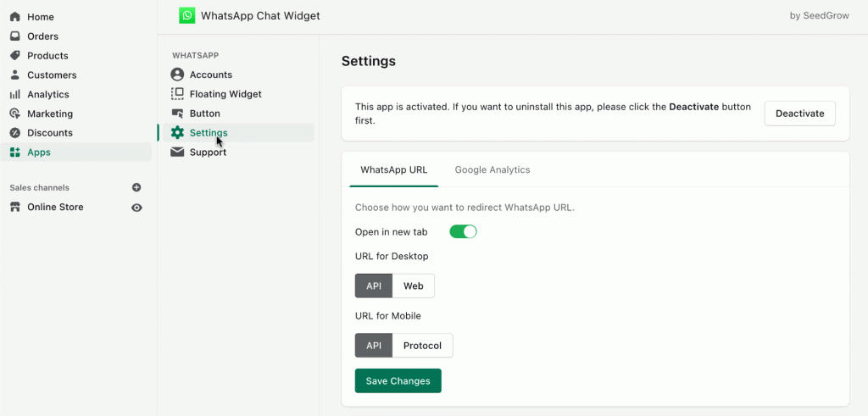Viewport: 868px width, 416px height.
Task: Click the WhatsApp logo icon in header
Action: pyautogui.click(x=186, y=15)
